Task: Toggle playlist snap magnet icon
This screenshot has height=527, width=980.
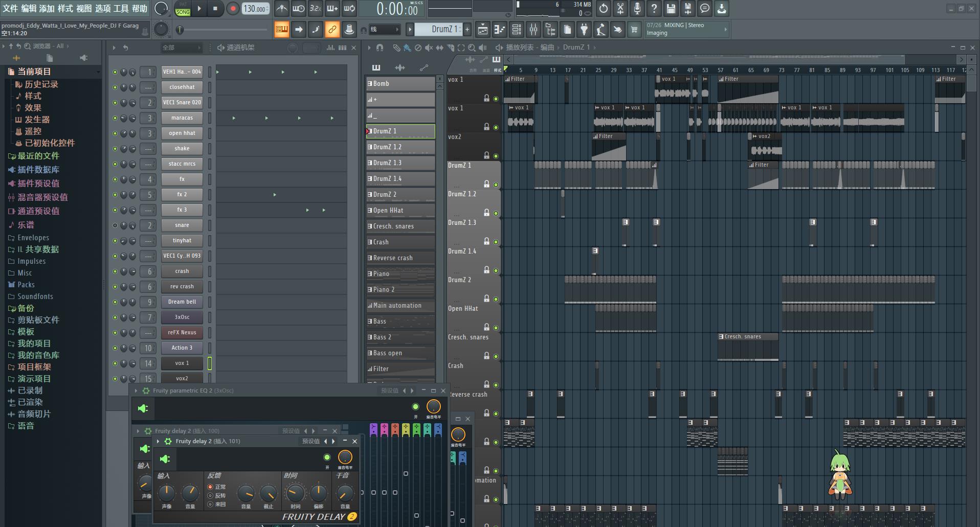Action: (380, 48)
